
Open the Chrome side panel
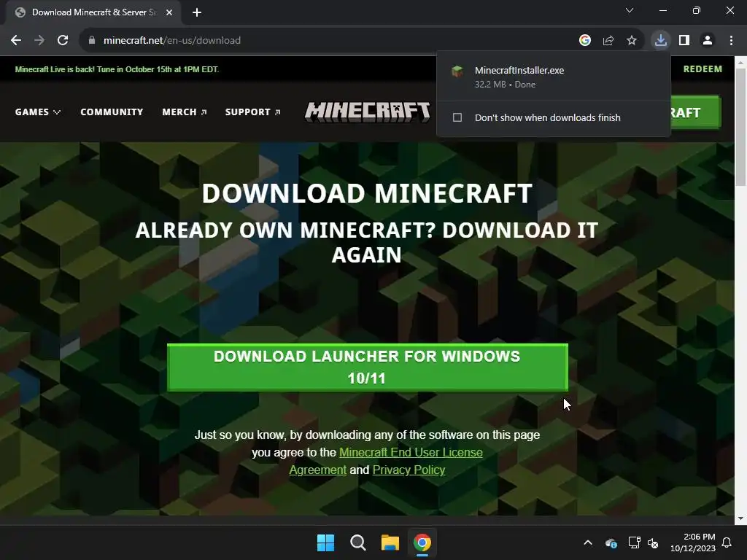[x=684, y=41]
